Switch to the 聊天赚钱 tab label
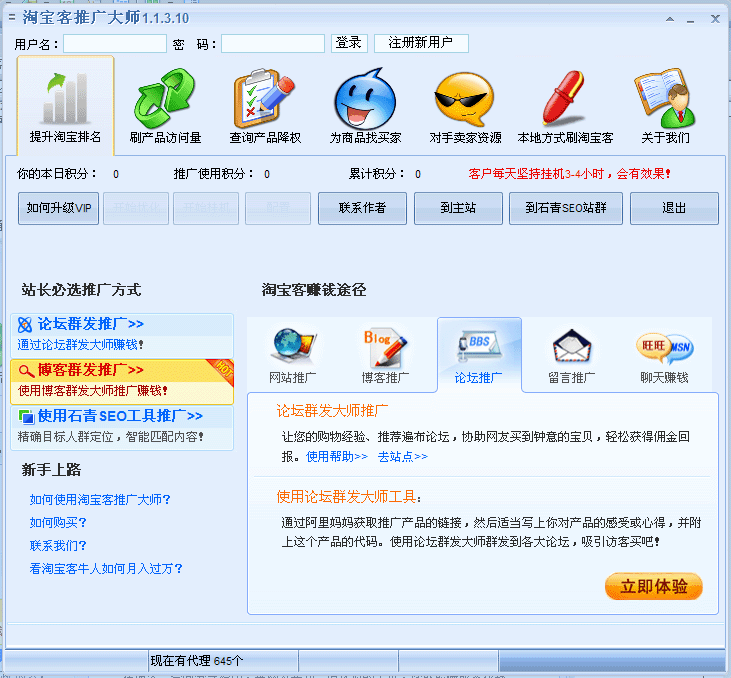 (664, 378)
